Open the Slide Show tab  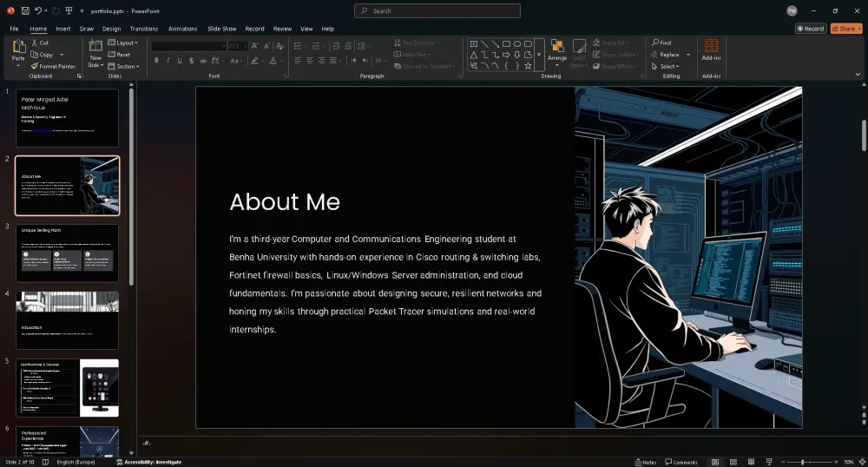[222, 29]
